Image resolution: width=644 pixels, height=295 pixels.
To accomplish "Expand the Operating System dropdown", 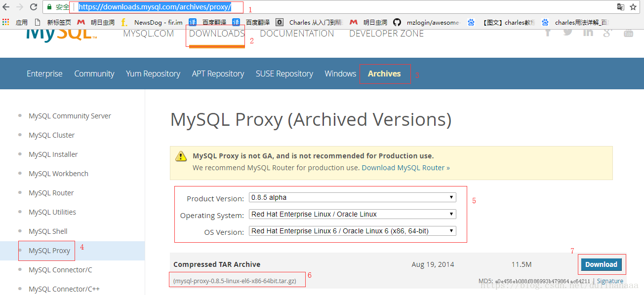I will point(352,214).
